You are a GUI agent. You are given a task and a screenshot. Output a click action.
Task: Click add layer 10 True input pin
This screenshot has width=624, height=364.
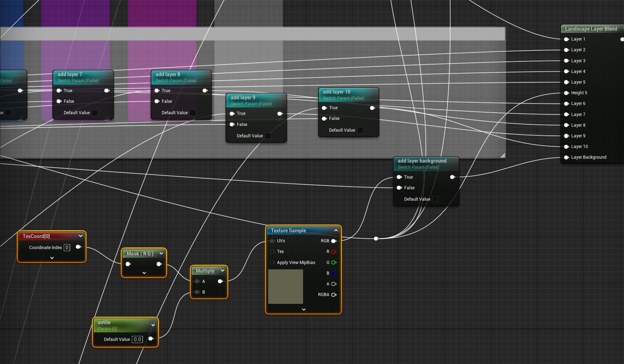pyautogui.click(x=324, y=108)
